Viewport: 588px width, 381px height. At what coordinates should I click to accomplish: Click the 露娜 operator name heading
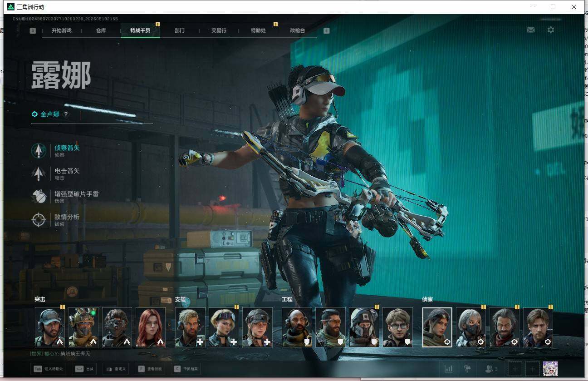coord(61,75)
